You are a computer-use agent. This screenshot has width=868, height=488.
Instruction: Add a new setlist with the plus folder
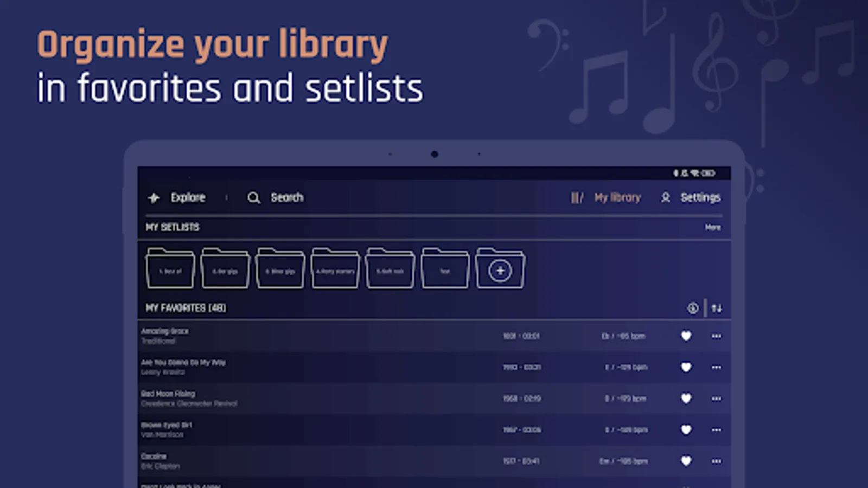click(x=500, y=268)
